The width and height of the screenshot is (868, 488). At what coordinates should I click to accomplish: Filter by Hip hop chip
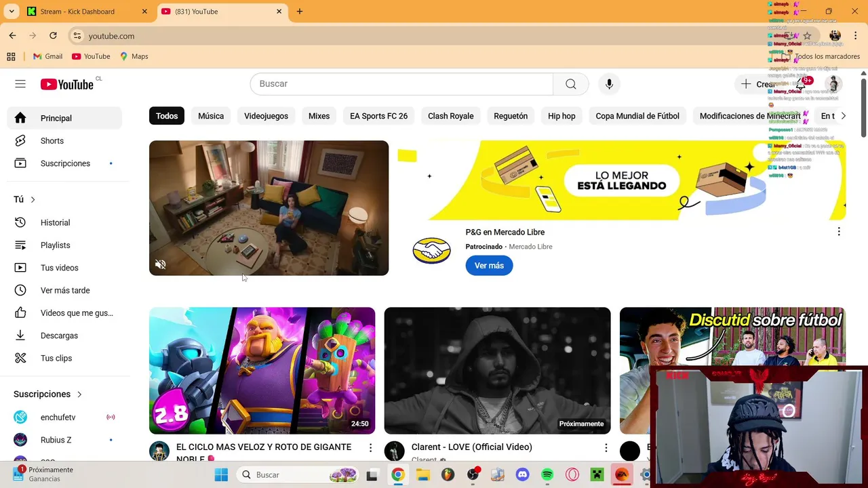tap(561, 116)
